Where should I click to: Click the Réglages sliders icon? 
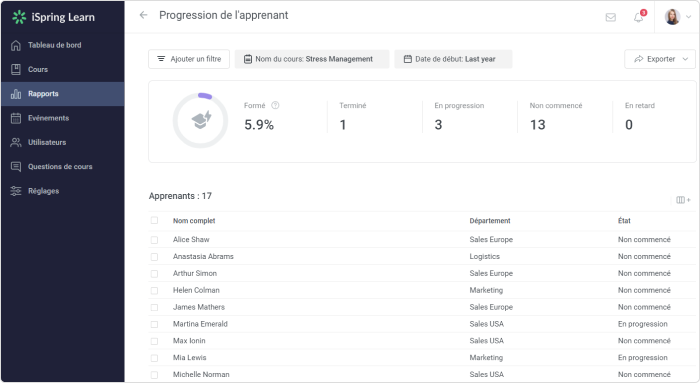coord(16,191)
